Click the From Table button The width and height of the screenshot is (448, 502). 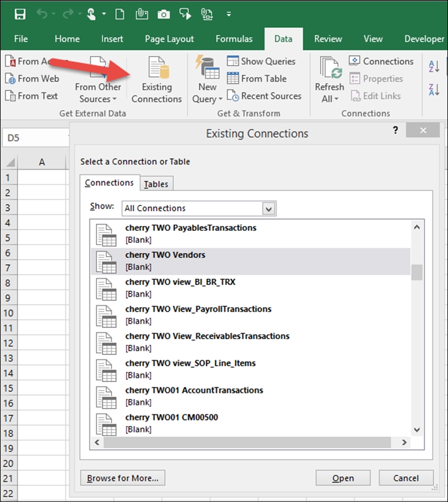click(257, 78)
